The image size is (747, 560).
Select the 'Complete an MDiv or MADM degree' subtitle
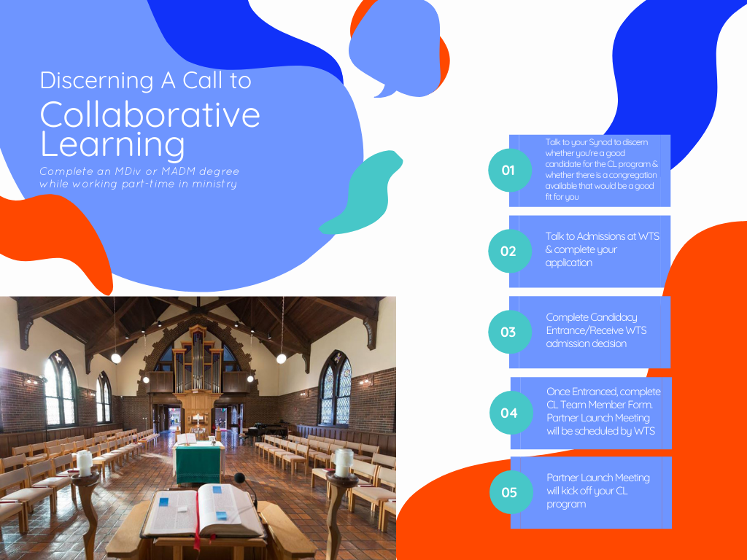click(x=139, y=178)
